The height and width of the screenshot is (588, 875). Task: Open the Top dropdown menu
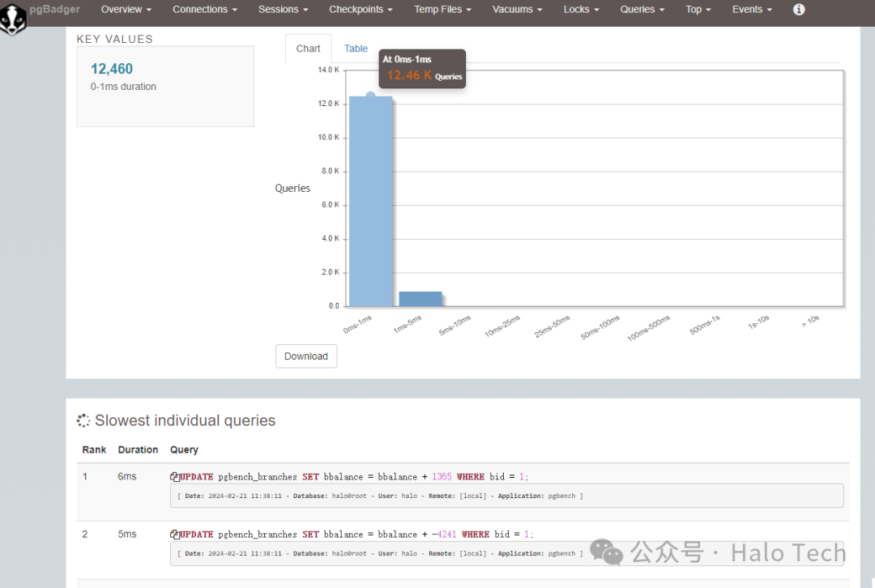click(698, 10)
